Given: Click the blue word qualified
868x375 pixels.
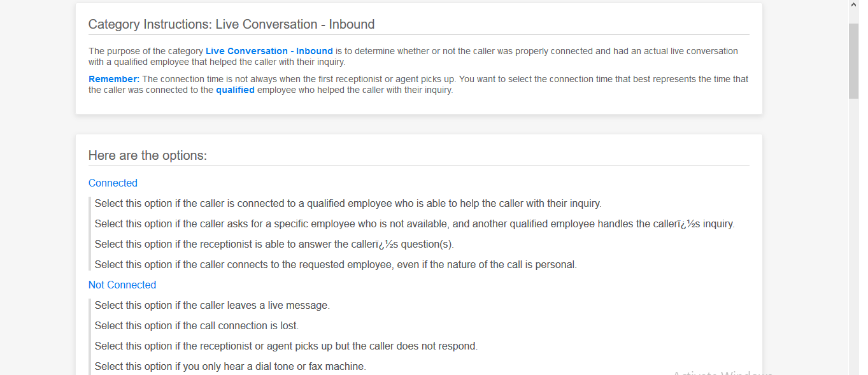Looking at the screenshot, I should coord(235,90).
